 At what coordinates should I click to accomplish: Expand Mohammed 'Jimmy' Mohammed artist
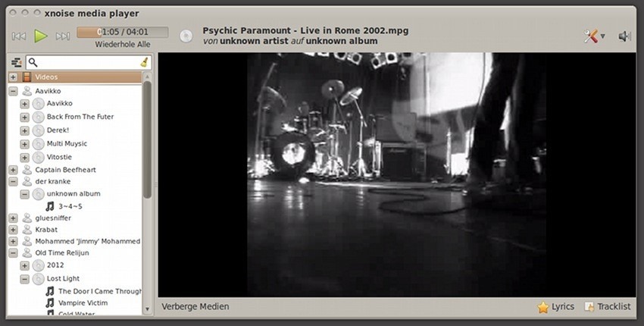(13, 241)
